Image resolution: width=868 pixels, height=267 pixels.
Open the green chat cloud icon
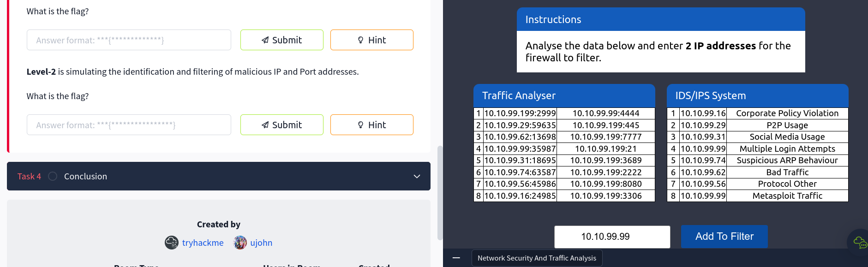(x=860, y=242)
